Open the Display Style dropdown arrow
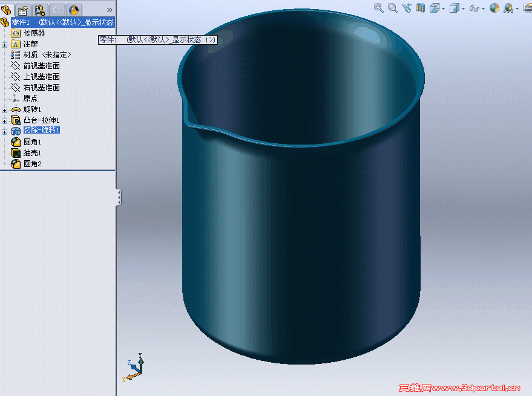 (x=464, y=8)
